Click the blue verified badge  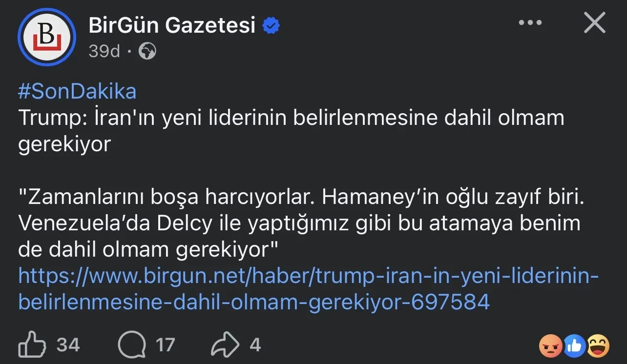(272, 25)
